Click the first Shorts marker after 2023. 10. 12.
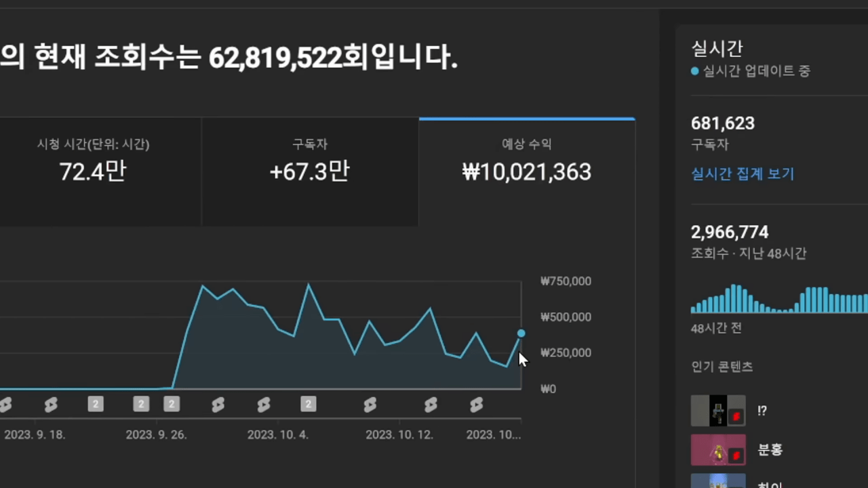868x488 pixels. click(x=431, y=405)
